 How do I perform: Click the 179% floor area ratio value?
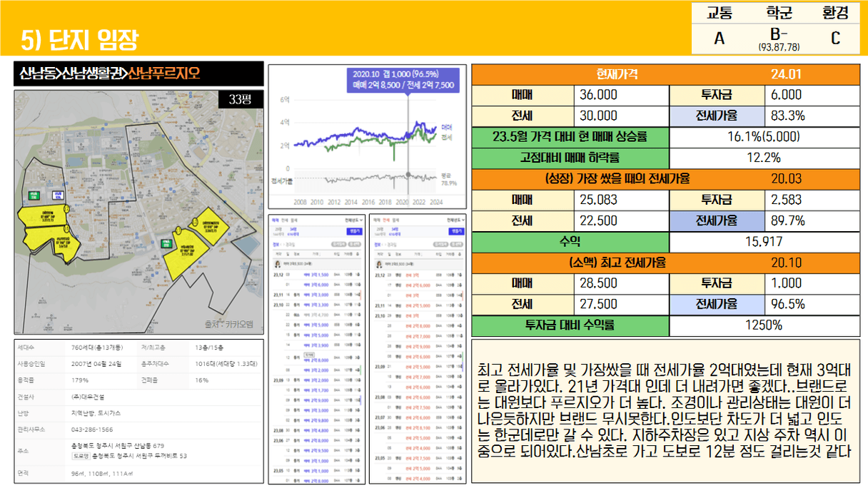point(79,380)
